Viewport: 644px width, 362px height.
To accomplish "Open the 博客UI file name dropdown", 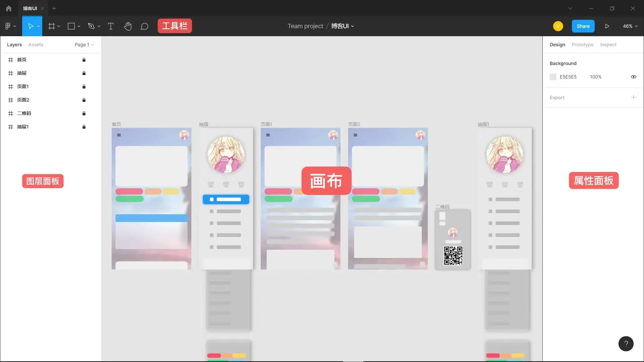I will (343, 26).
